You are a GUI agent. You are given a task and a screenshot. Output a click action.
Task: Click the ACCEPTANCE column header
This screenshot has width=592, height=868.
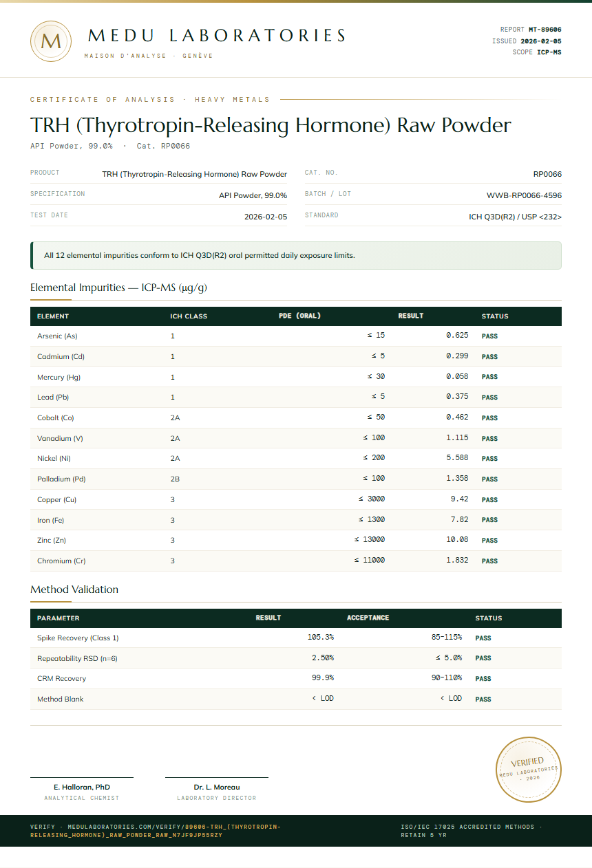coord(368,618)
